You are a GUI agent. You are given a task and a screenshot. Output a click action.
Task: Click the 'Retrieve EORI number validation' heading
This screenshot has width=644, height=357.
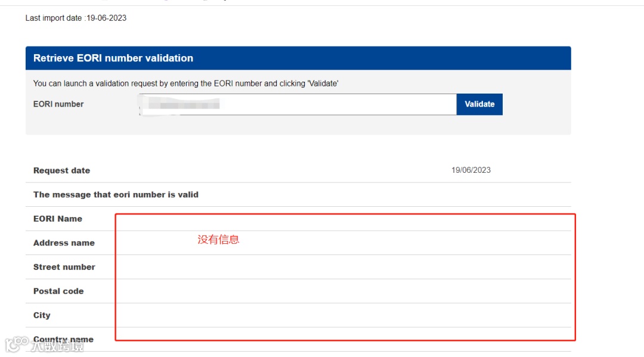click(x=113, y=58)
